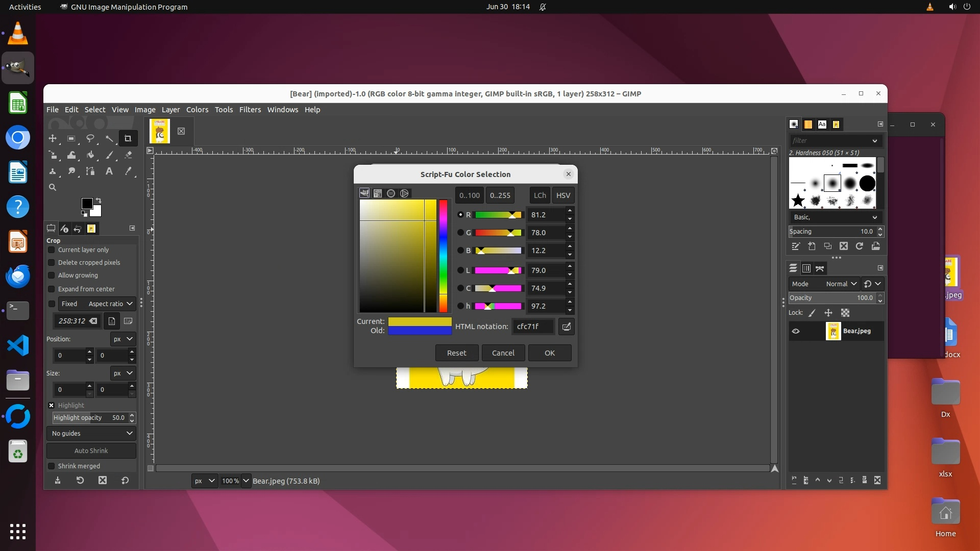Select the Free Select lasso tool
This screenshot has height=551, width=980.
tap(90, 138)
